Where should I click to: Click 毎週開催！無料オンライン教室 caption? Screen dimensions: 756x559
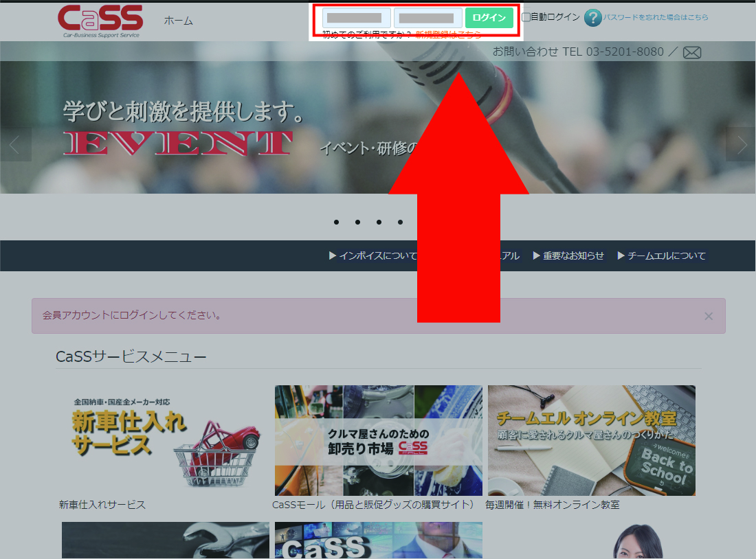click(552, 505)
